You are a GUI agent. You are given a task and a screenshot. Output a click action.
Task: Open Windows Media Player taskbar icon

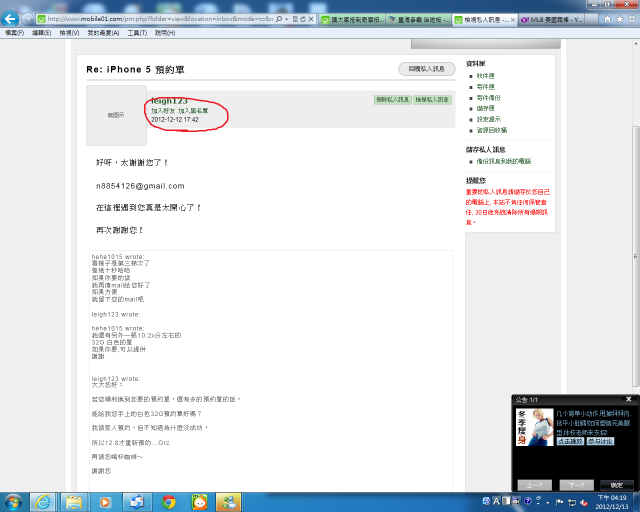point(104,502)
